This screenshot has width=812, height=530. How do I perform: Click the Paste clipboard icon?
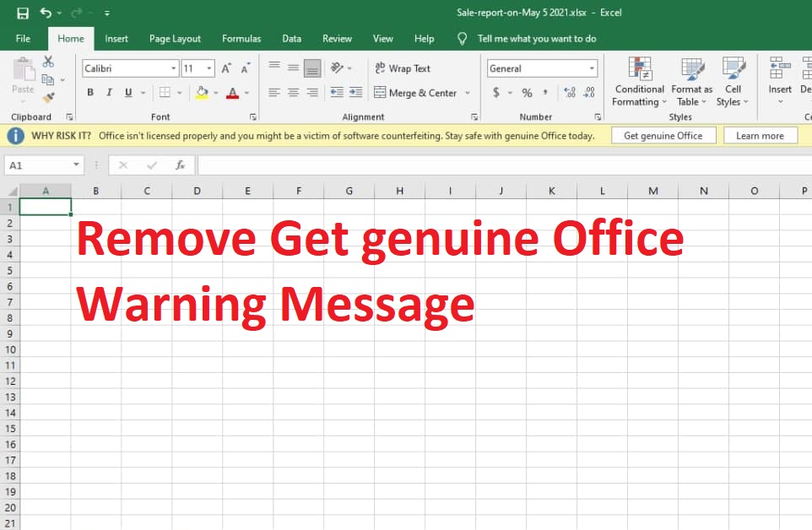pos(24,69)
